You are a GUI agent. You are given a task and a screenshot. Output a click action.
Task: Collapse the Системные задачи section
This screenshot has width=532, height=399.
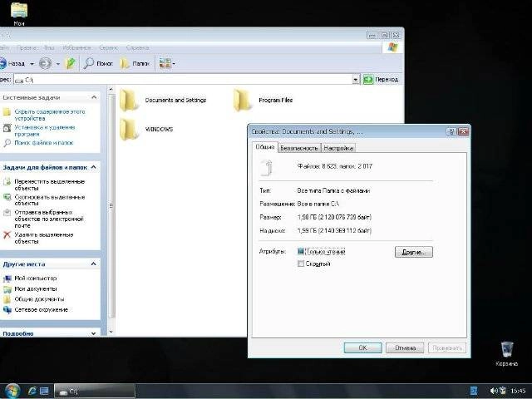pyautogui.click(x=94, y=97)
